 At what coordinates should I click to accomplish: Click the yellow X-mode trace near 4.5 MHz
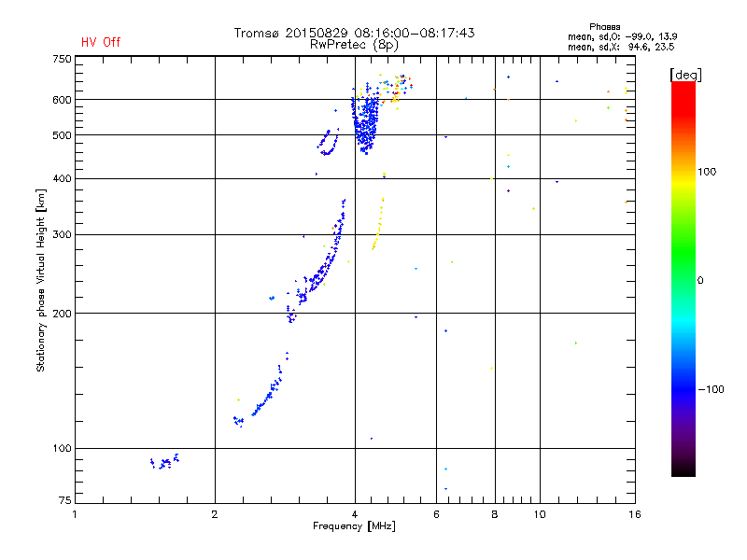tap(378, 224)
